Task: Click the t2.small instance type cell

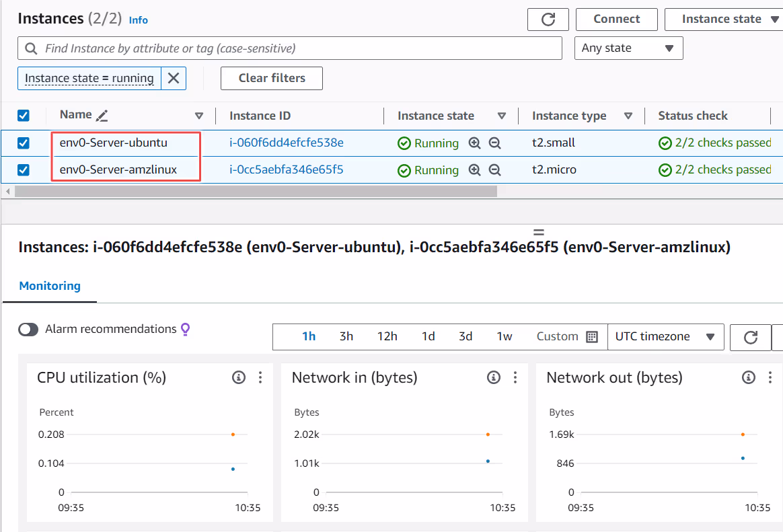Action: pyautogui.click(x=554, y=143)
